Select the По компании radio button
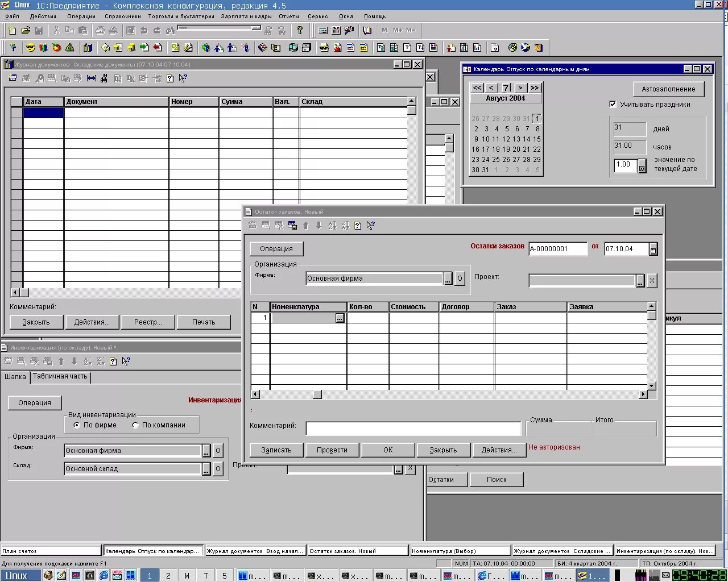 point(135,425)
